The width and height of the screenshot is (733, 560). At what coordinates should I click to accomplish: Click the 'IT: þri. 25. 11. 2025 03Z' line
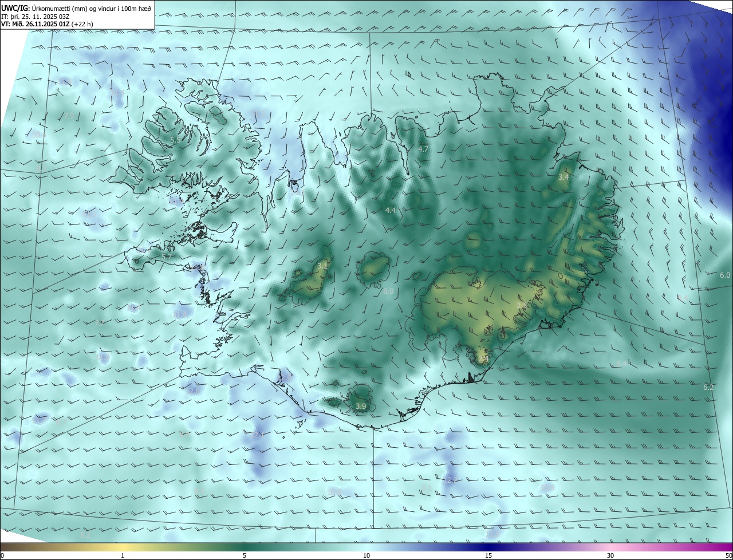[35, 17]
